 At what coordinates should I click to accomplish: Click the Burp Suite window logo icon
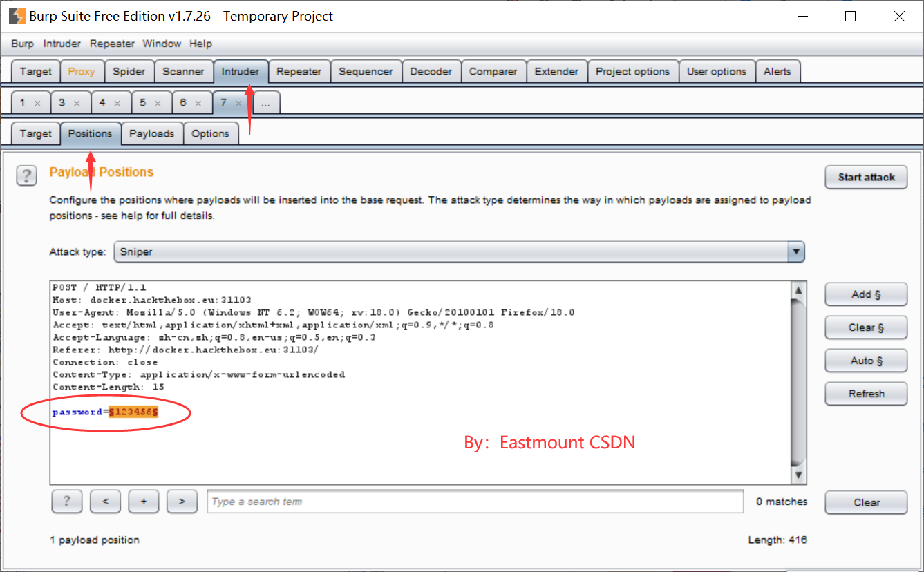(17, 16)
